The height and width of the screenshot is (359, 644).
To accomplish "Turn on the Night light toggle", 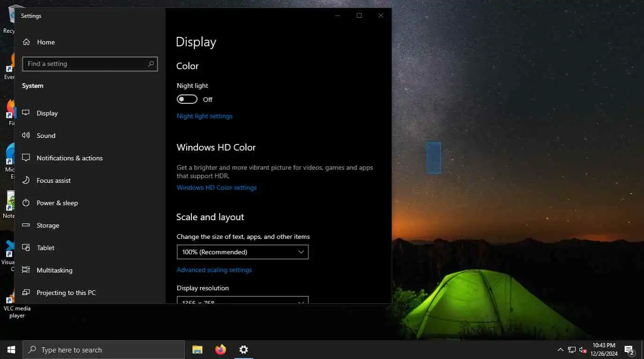I will [187, 100].
